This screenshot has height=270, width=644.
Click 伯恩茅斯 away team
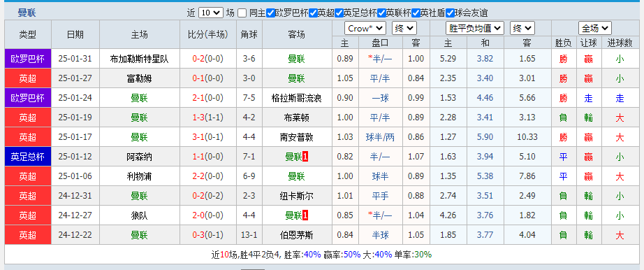tap(297, 235)
